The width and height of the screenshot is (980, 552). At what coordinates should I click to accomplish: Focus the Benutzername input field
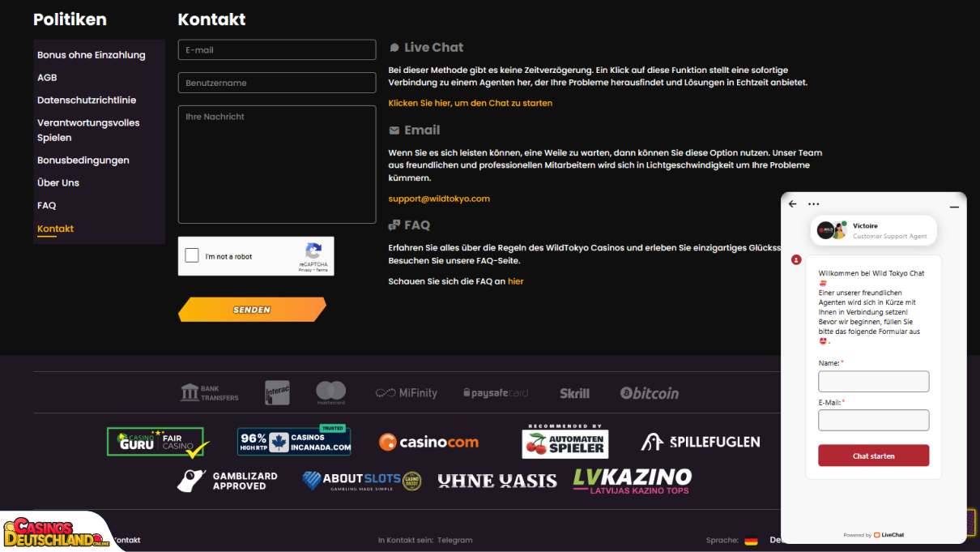pos(277,83)
